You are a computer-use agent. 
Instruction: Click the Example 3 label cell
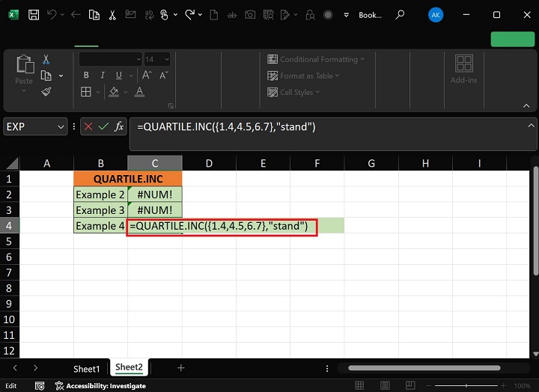(100, 210)
